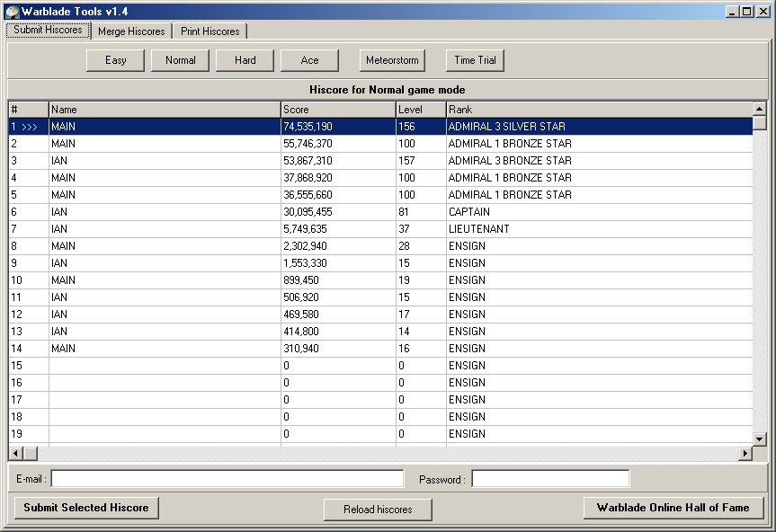Switch to the Merge Hiscores tab
This screenshot has height=532, width=776.
(x=131, y=31)
